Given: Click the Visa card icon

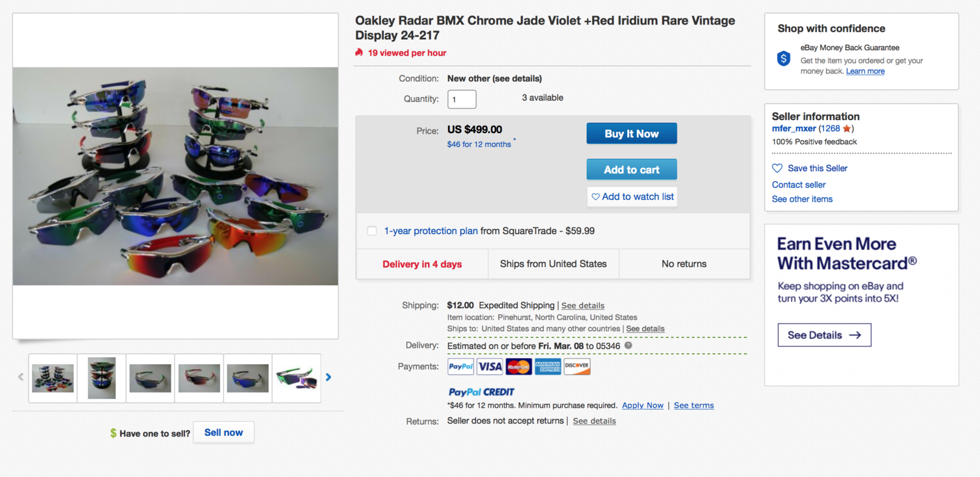Looking at the screenshot, I should pos(489,367).
